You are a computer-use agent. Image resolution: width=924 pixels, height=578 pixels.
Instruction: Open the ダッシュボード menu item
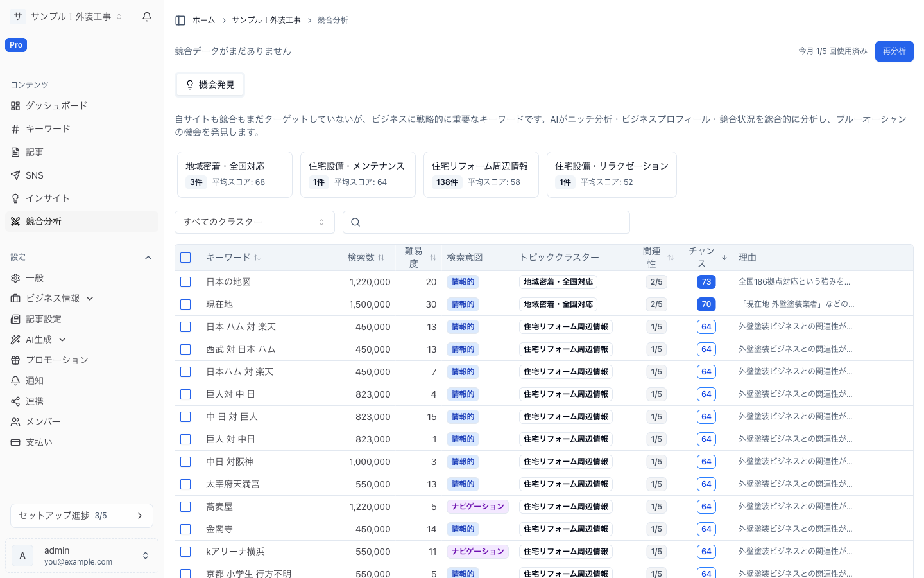(x=81, y=106)
